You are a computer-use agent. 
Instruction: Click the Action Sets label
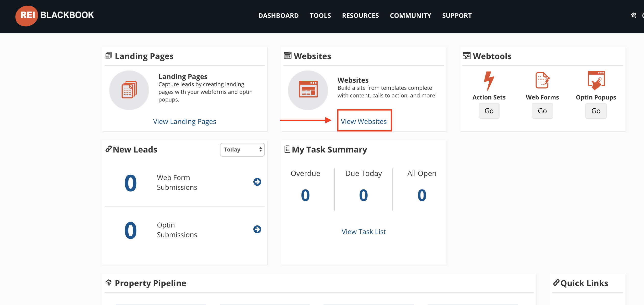pyautogui.click(x=489, y=97)
